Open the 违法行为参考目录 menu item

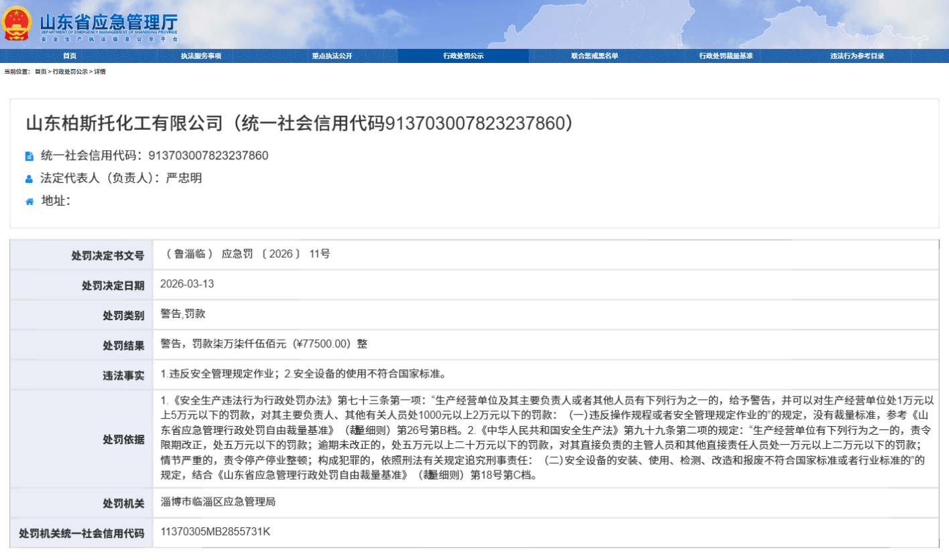[x=857, y=56]
